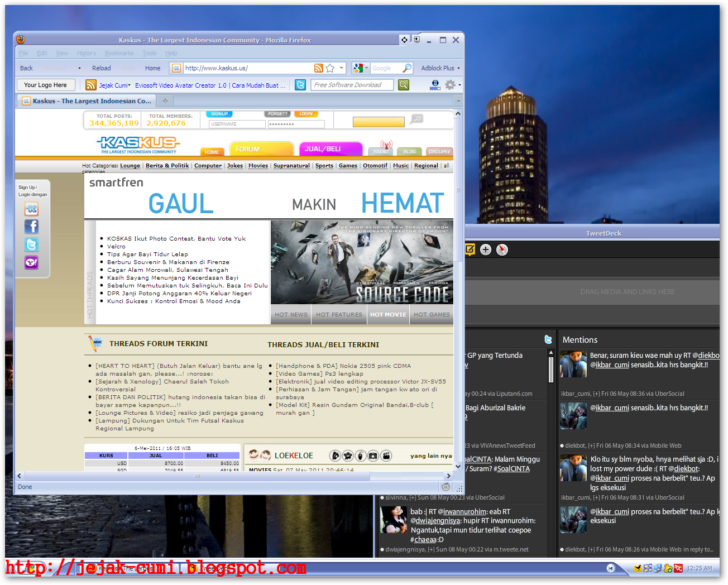The image size is (728, 585).
Task: Open the Bookmarks menu
Action: (119, 53)
